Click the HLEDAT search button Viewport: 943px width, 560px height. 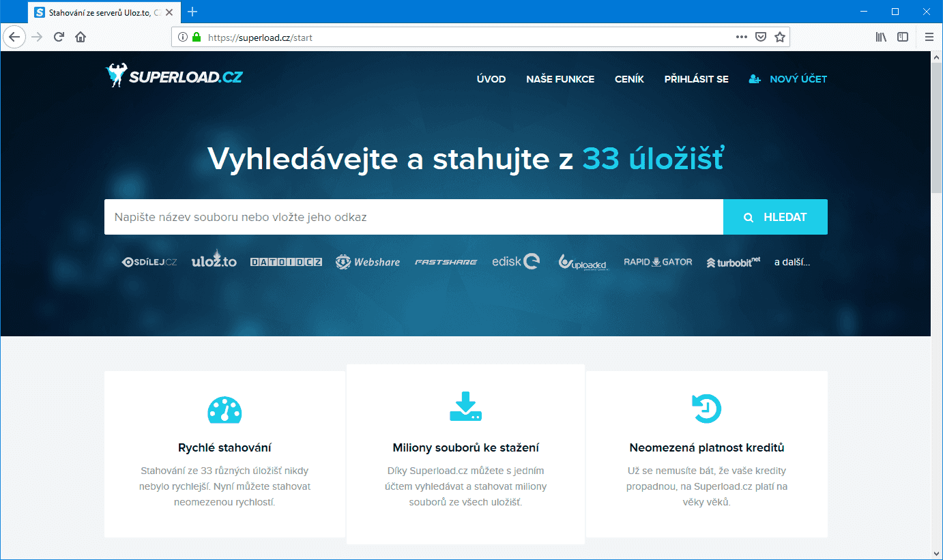[x=775, y=216]
